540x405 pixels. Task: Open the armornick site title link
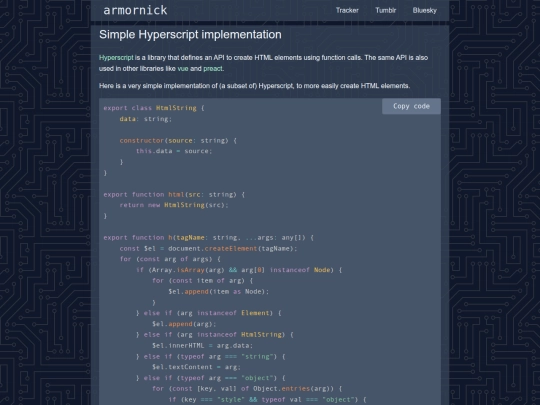point(135,10)
